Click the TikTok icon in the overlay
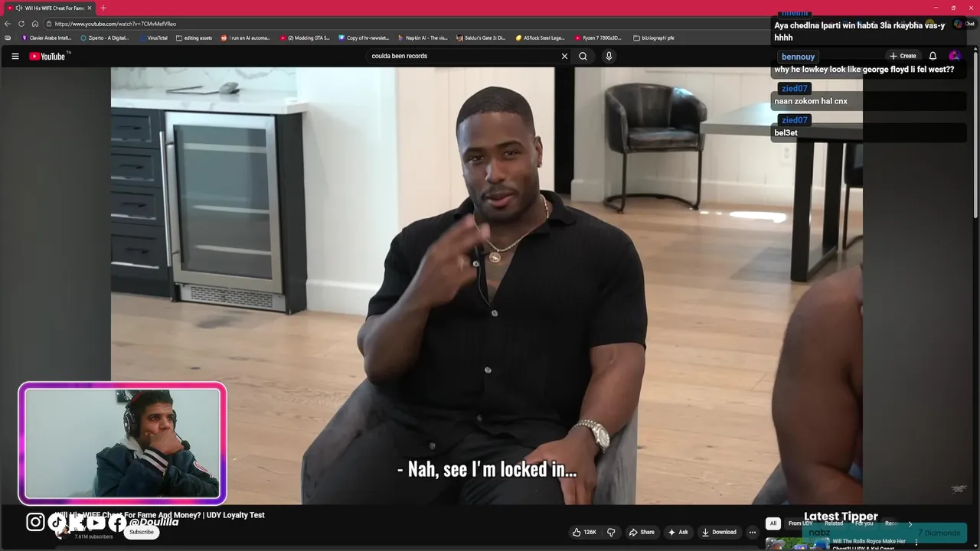 [57, 522]
